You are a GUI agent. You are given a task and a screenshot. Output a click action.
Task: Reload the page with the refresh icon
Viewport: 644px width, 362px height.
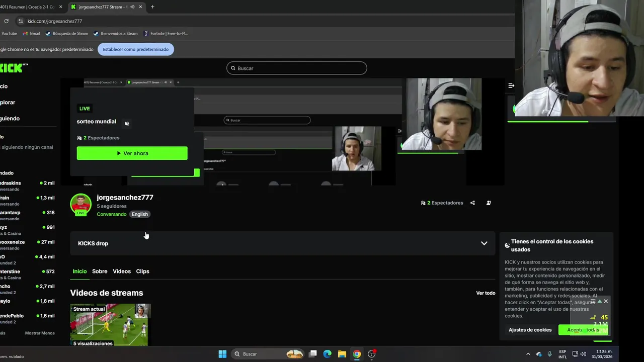click(x=6, y=21)
